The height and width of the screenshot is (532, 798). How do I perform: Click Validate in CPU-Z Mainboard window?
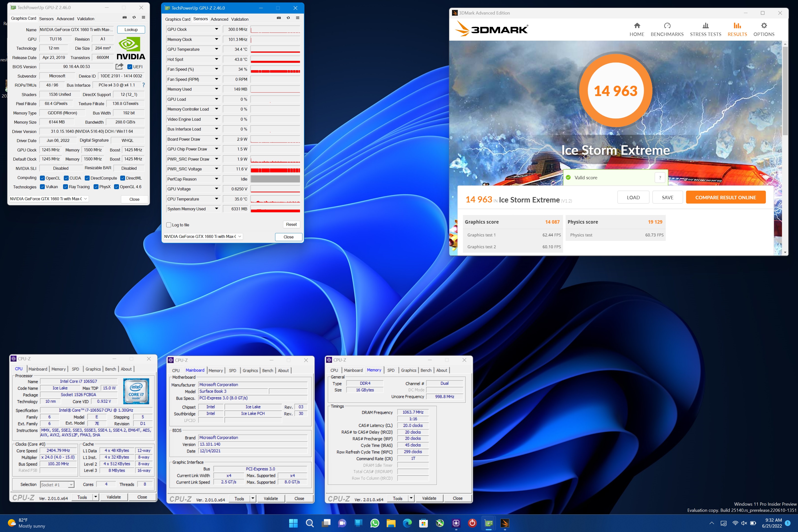tap(270, 499)
